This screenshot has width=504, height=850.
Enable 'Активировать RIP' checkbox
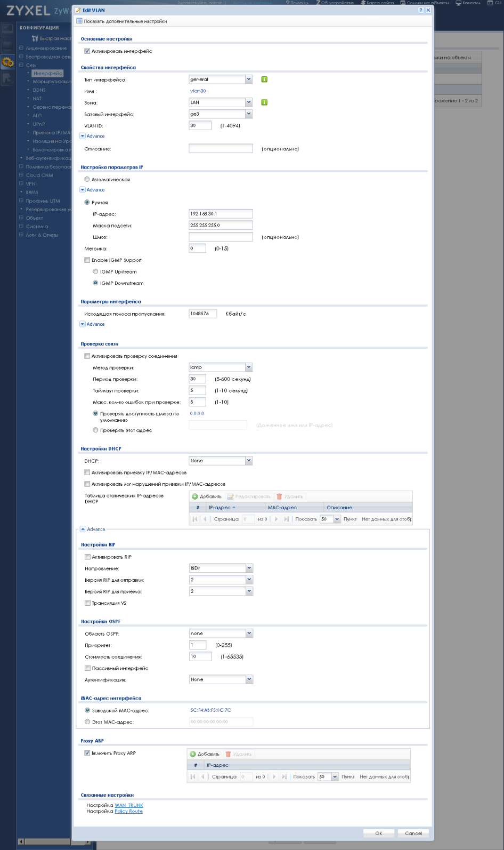[x=87, y=557]
